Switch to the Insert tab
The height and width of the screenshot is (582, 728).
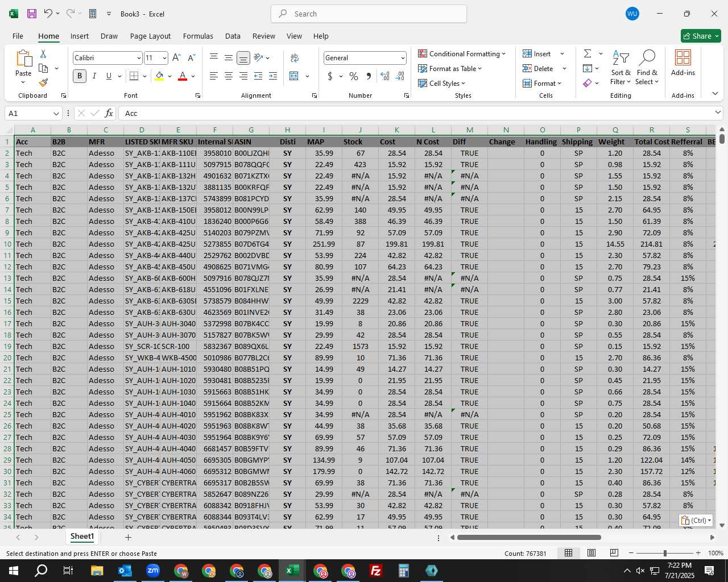80,36
